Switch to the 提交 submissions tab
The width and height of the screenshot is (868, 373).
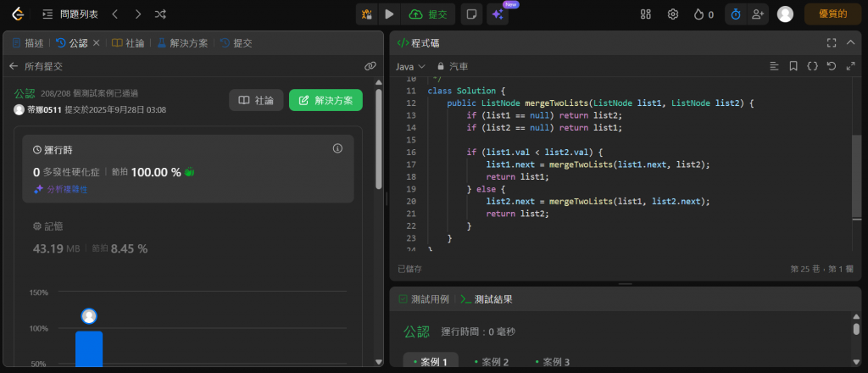point(236,43)
